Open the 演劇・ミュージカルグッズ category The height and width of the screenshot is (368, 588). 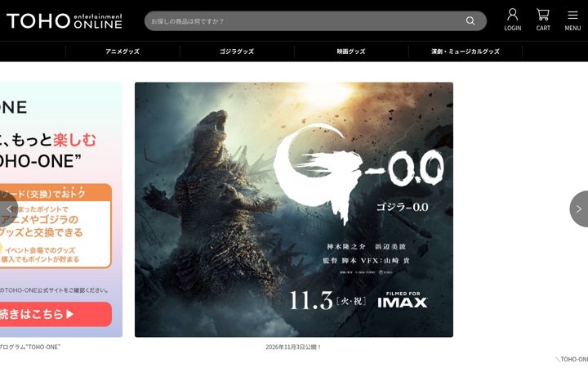pyautogui.click(x=465, y=52)
